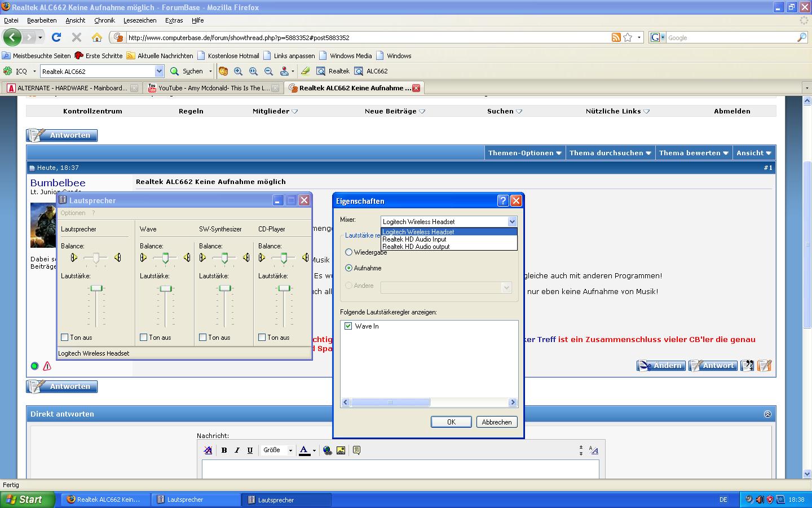Screen dimensions: 812x508
Task: Open the Chronik menu
Action: (104, 20)
